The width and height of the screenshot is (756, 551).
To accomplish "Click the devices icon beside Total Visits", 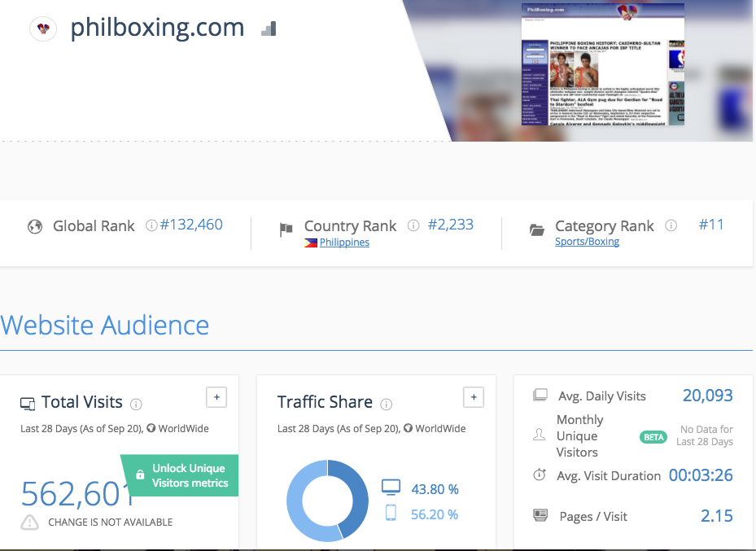I will pos(28,404).
